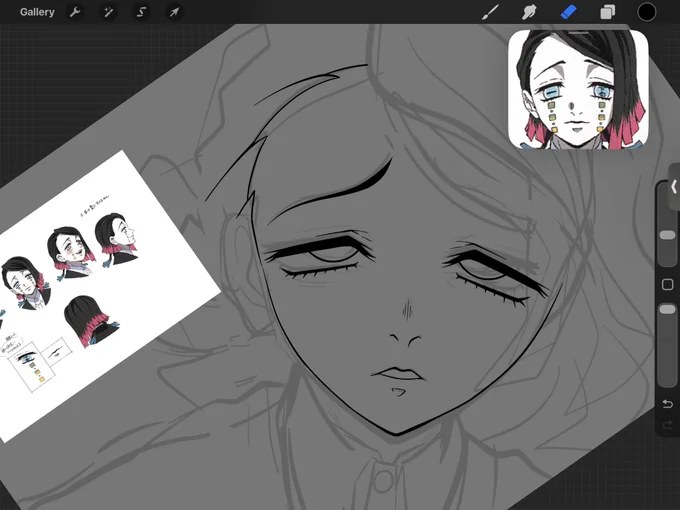Select the Eraser tool
This screenshot has width=680, height=510.
tap(569, 12)
